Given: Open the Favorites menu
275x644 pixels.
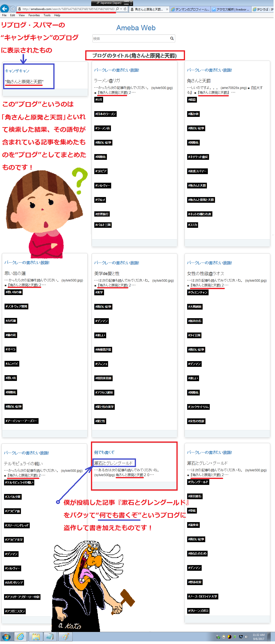Looking at the screenshot, I should point(34,15).
